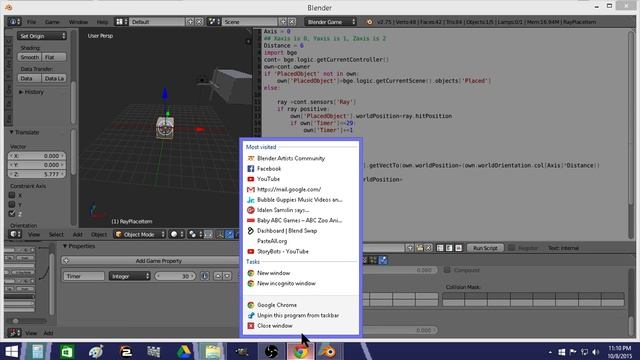Click the Flat shading button
Image resolution: width=640 pixels, height=360 pixels.
54,57
